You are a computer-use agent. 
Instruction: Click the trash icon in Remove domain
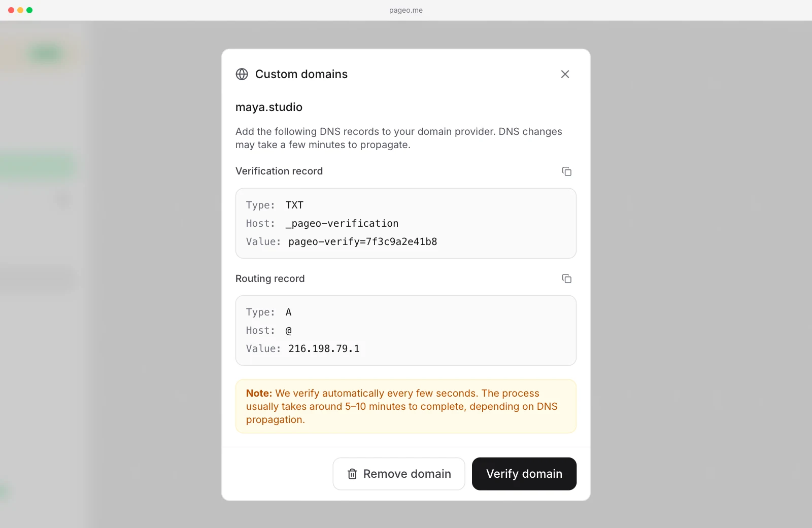(352, 474)
